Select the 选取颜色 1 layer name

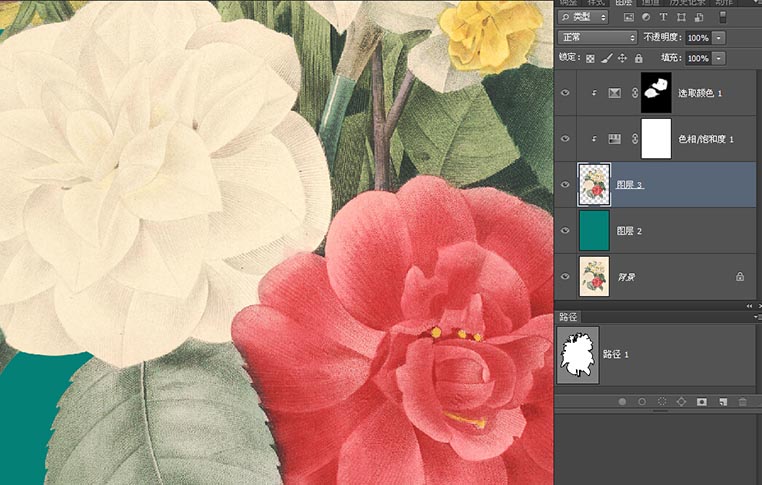pyautogui.click(x=700, y=93)
